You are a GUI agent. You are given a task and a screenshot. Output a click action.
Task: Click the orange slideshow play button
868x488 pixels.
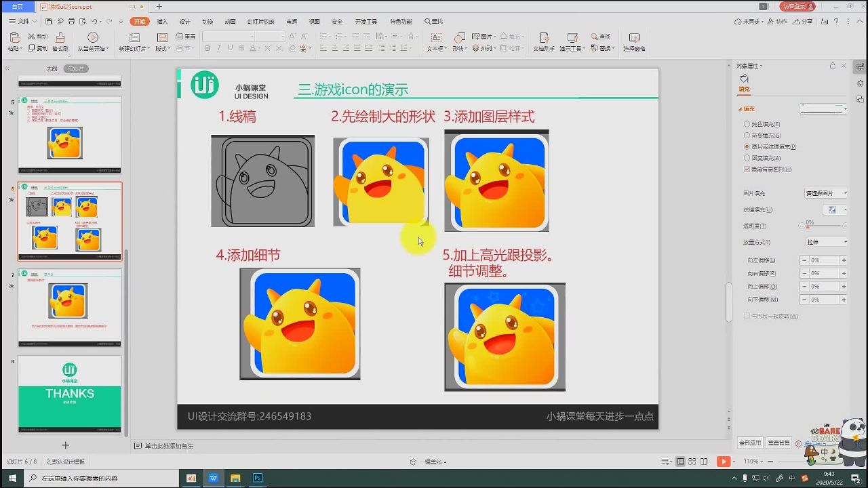point(724,462)
